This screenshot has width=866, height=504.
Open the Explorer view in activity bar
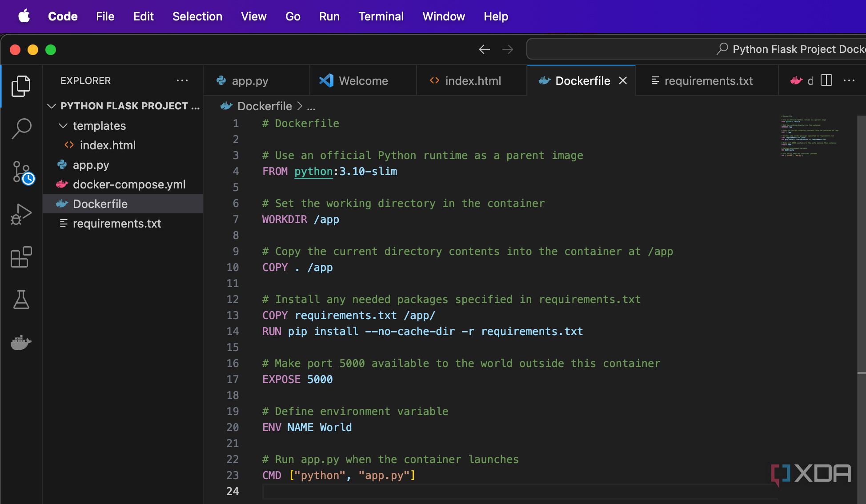[21, 86]
